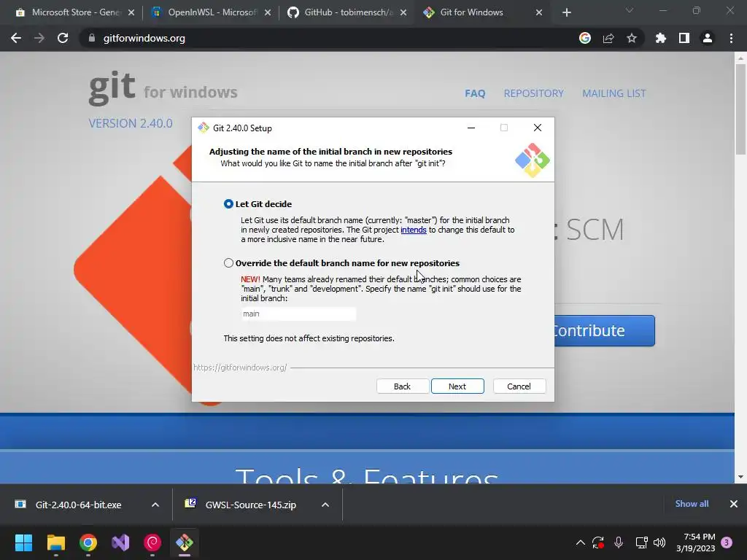Click the Contribute button on the webpage
This screenshot has height=560, width=747.
pyautogui.click(x=605, y=330)
